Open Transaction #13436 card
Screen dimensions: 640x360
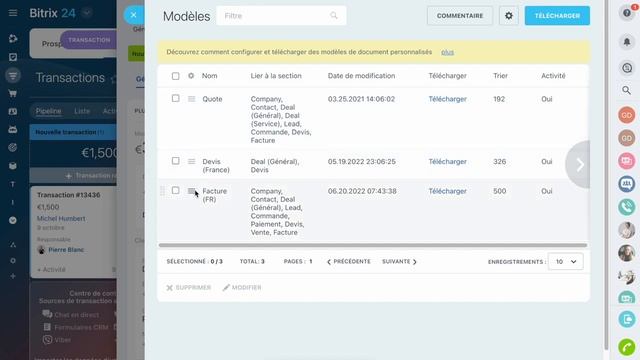pos(69,195)
